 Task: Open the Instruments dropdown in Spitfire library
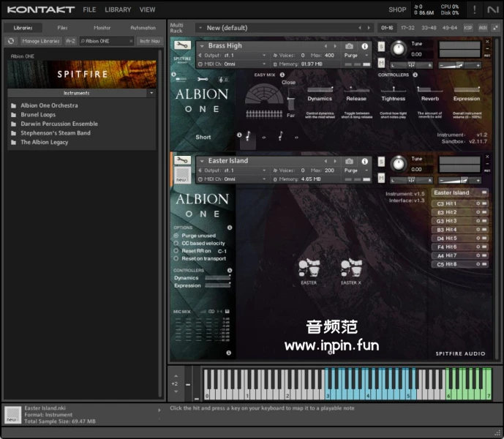81,93
